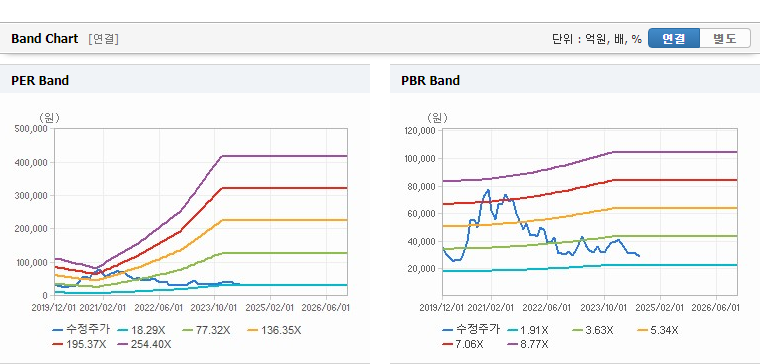Toggle 수정주가 legend in PBR Band
This screenshot has width=760, height=364.
pos(471,330)
